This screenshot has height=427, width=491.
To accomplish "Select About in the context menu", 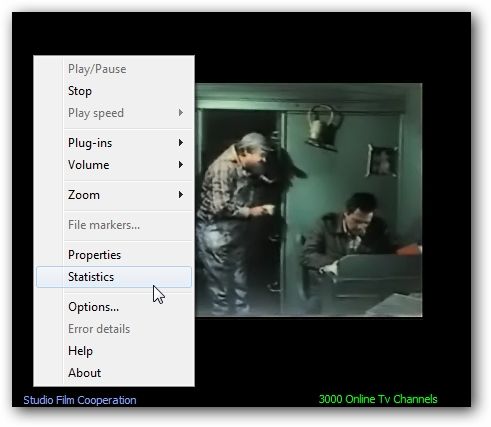I will tap(114, 373).
